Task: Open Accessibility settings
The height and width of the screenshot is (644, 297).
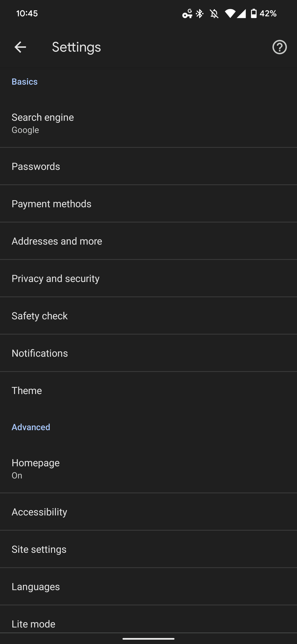Action: pyautogui.click(x=148, y=512)
